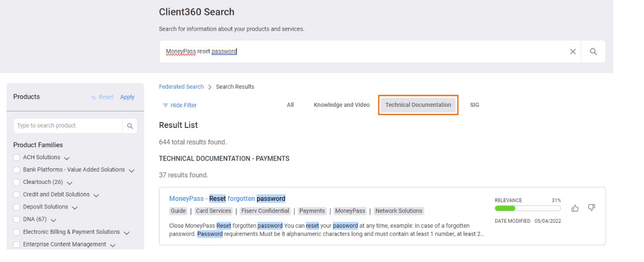Click the MoneyPass tag
This screenshot has width=644, height=262.
click(x=350, y=211)
